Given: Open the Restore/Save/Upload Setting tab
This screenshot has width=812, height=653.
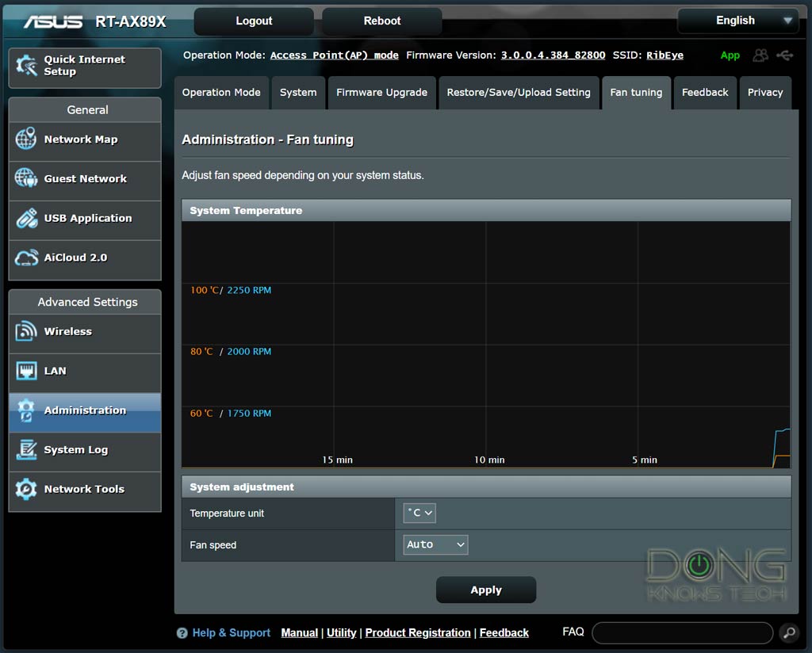Looking at the screenshot, I should [x=519, y=93].
